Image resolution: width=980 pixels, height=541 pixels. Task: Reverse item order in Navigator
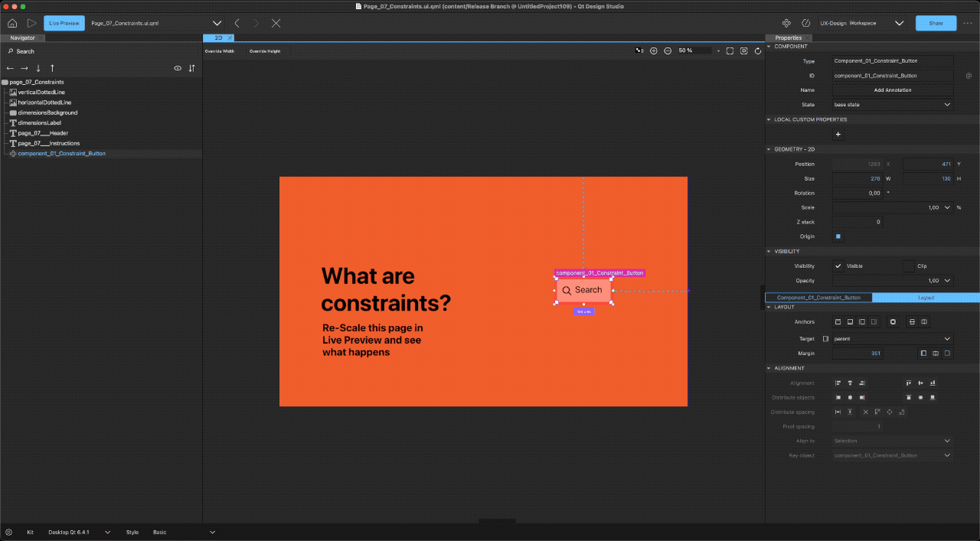[192, 68]
